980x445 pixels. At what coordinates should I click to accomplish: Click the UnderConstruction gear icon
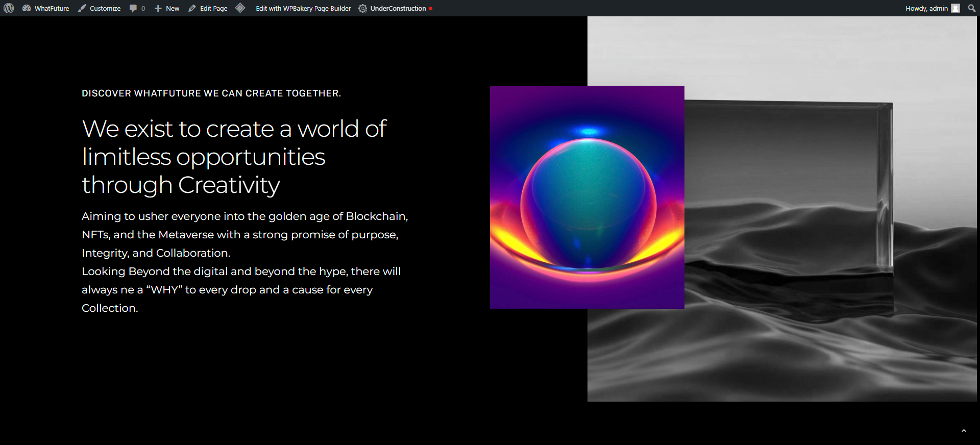click(362, 8)
